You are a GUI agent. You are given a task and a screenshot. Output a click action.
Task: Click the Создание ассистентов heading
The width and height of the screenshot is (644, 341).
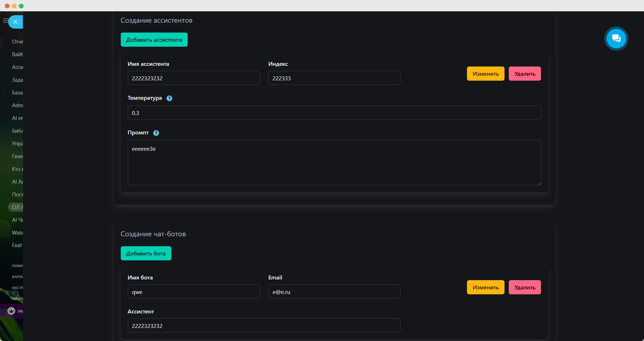156,20
